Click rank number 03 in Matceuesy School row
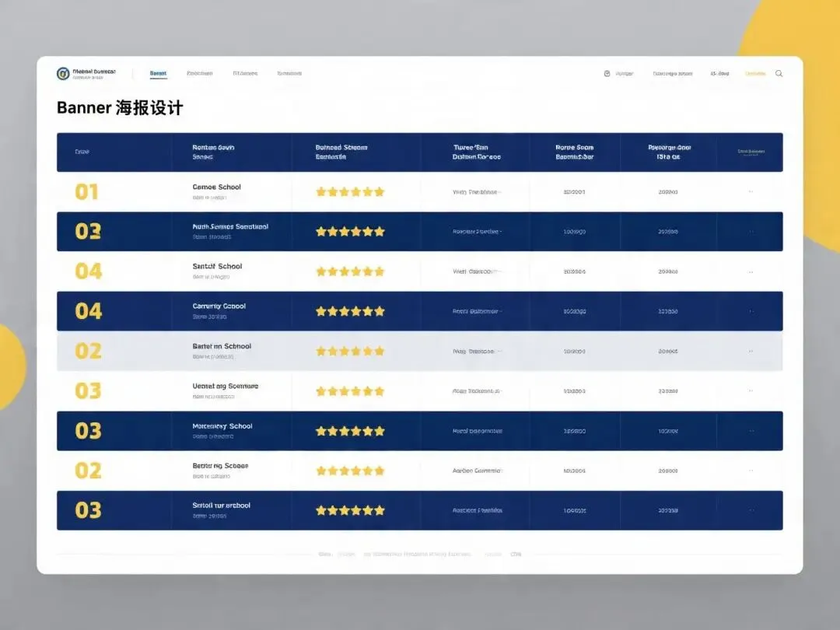This screenshot has width=840, height=630. pos(89,431)
